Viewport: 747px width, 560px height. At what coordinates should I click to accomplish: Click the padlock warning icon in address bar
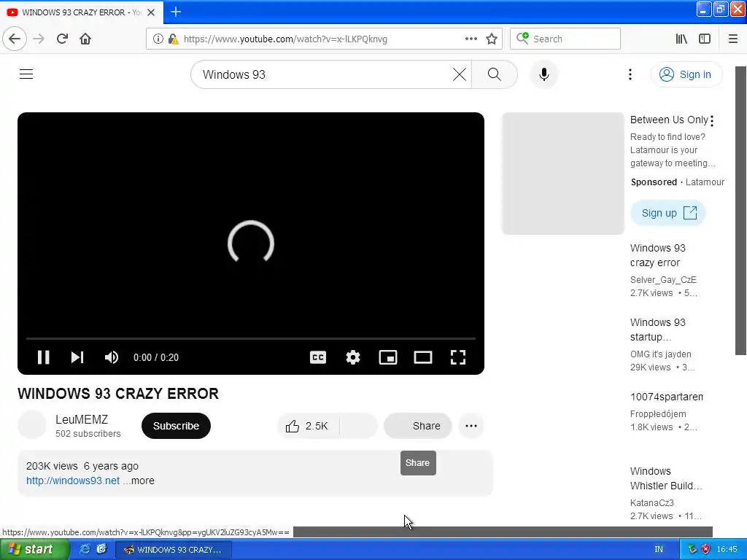pos(173,39)
